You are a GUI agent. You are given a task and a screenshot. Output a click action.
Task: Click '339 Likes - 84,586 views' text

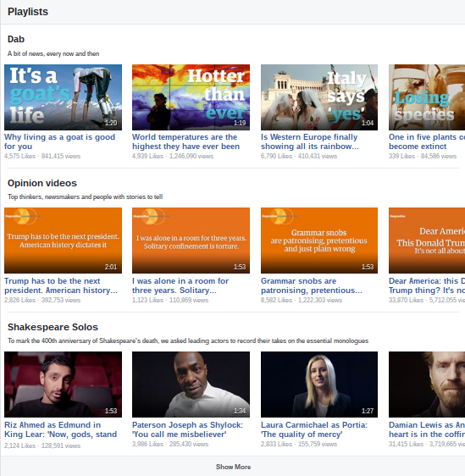pos(423,156)
